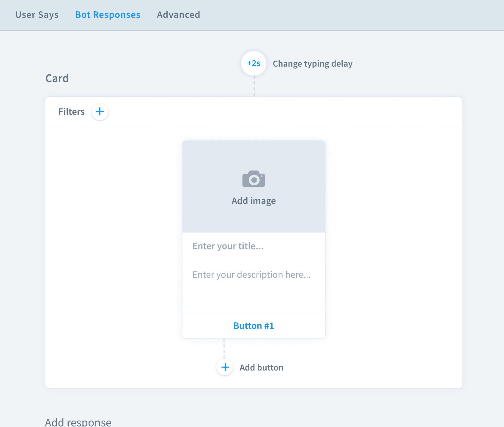Image resolution: width=504 pixels, height=427 pixels.
Task: Click the camera icon in the card
Action: click(x=253, y=179)
